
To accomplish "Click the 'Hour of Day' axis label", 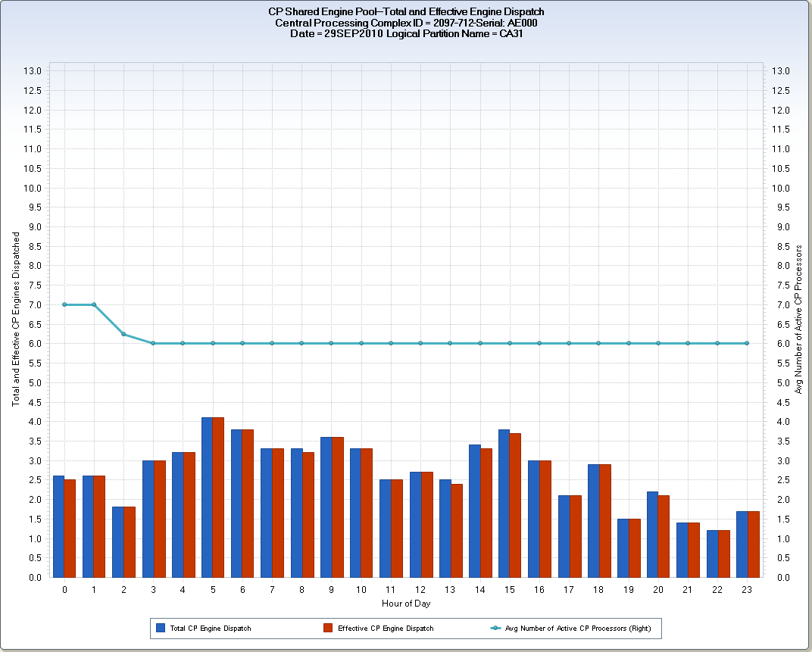I will pos(406,604).
